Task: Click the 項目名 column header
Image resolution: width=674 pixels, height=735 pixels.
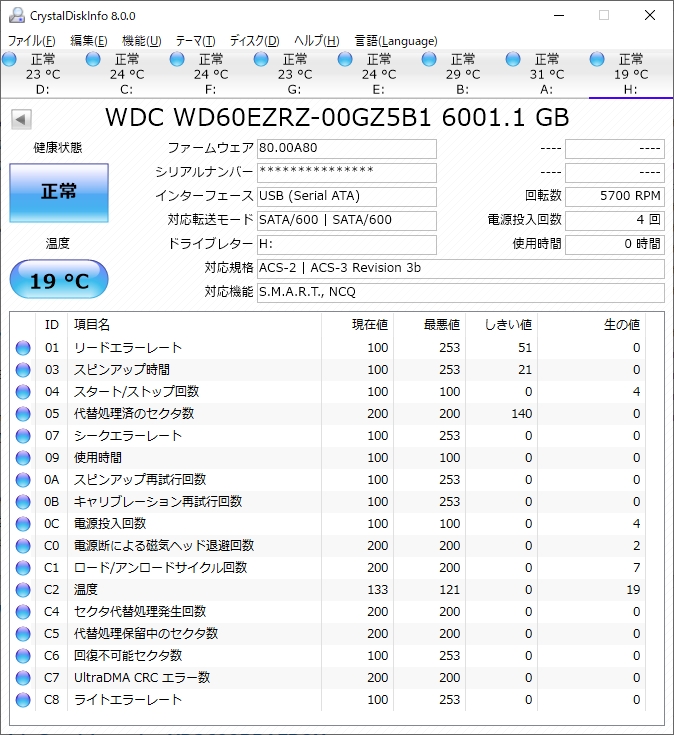Action: [195, 324]
